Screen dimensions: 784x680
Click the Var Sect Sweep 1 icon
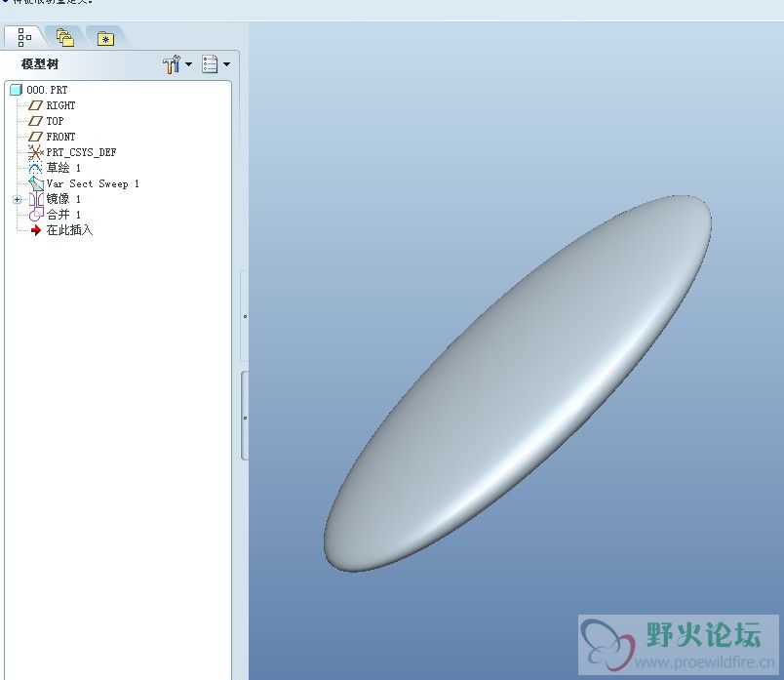point(36,183)
